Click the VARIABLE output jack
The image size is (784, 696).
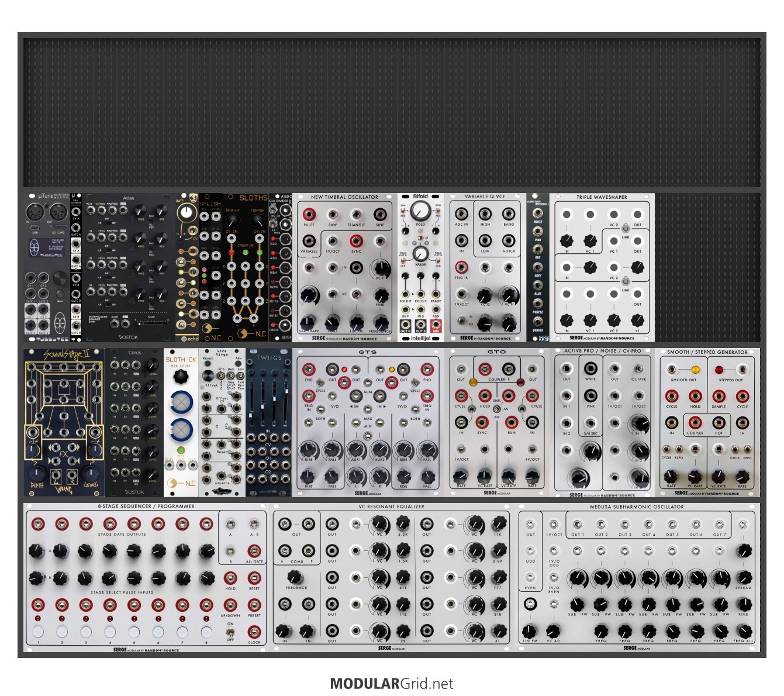pyautogui.click(x=309, y=241)
